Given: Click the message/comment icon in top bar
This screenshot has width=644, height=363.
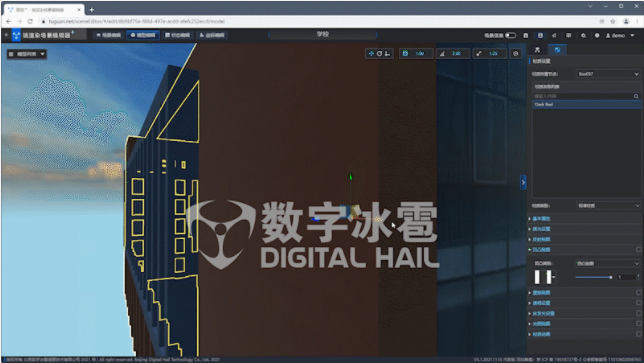Looking at the screenshot, I should click(568, 36).
